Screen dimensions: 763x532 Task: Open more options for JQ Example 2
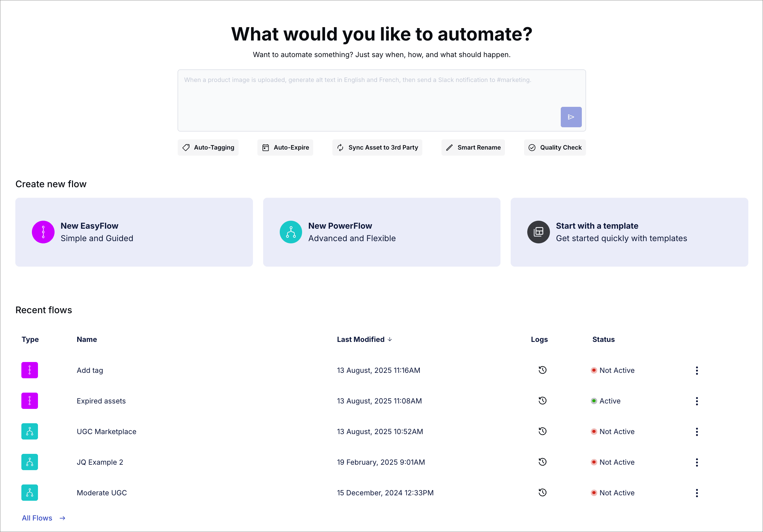(x=697, y=462)
